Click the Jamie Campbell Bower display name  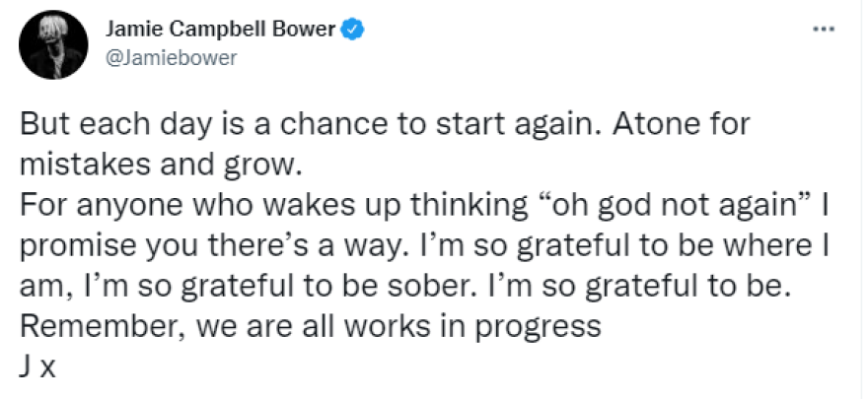point(221,31)
